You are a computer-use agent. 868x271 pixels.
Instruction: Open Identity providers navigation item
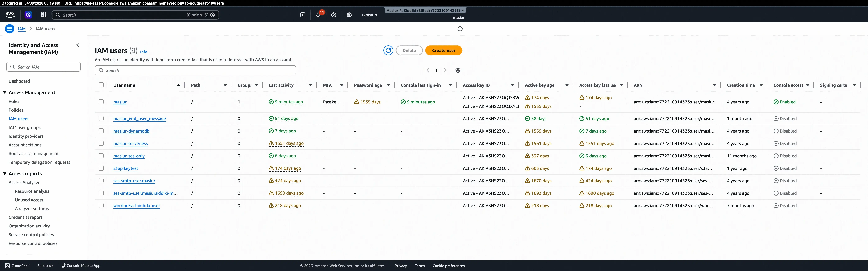(26, 136)
